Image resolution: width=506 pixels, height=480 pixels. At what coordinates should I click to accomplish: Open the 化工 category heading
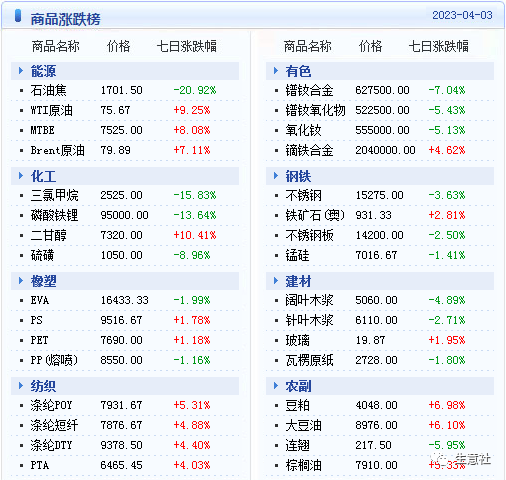tap(43, 176)
